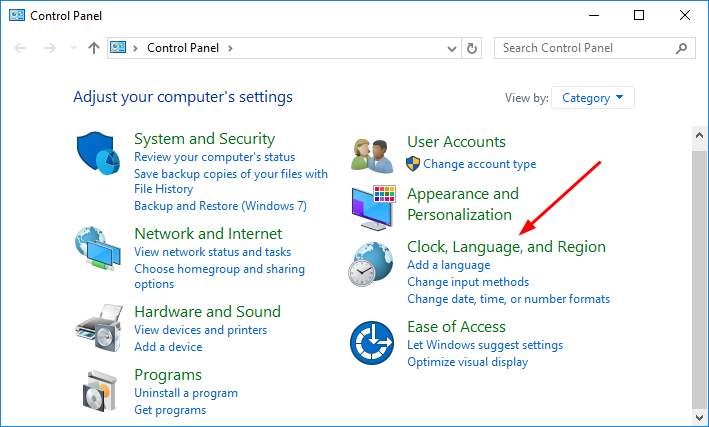Click the Control Panel breadcrumb in address bar
The width and height of the screenshot is (709, 427).
point(183,48)
